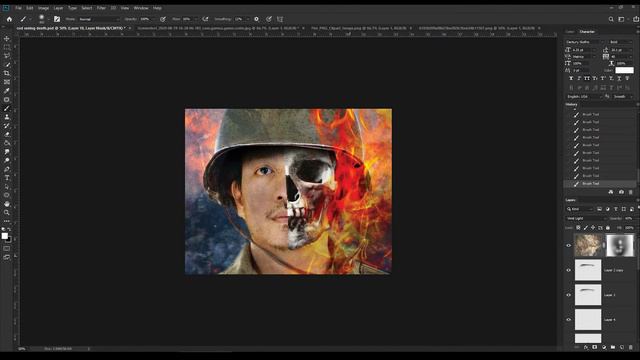Click the Home icon in options bar
Screen dimensions: 640x360
click(9, 19)
